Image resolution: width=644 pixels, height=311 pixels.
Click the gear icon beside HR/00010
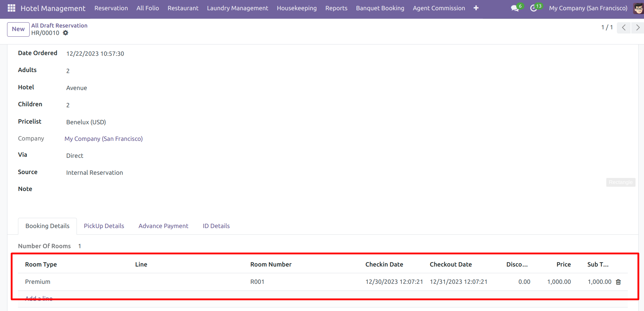(66, 33)
